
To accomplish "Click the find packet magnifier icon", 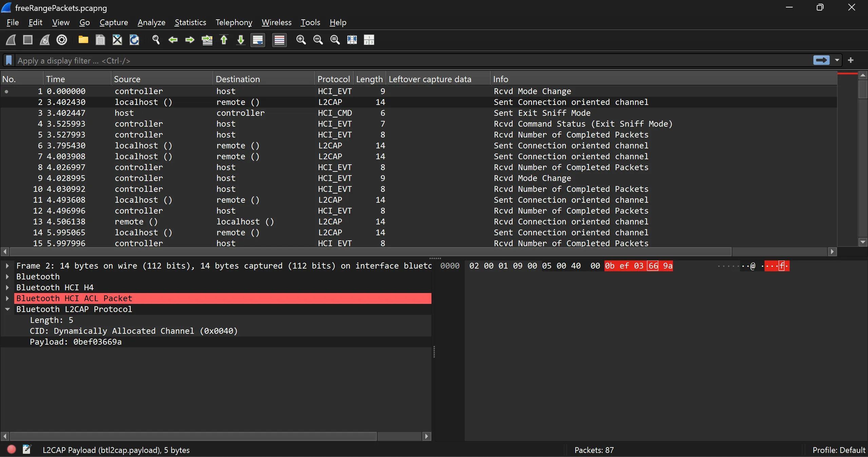I will 156,40.
